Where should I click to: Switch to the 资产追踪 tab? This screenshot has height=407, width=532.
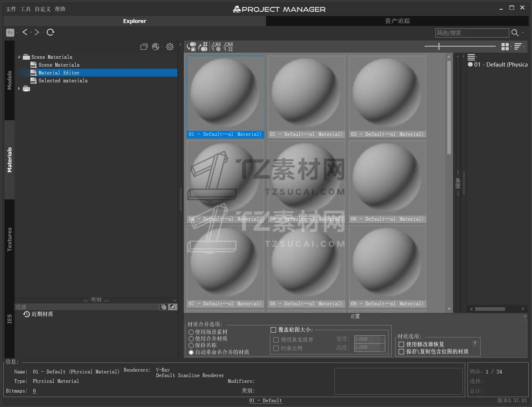[x=397, y=21]
